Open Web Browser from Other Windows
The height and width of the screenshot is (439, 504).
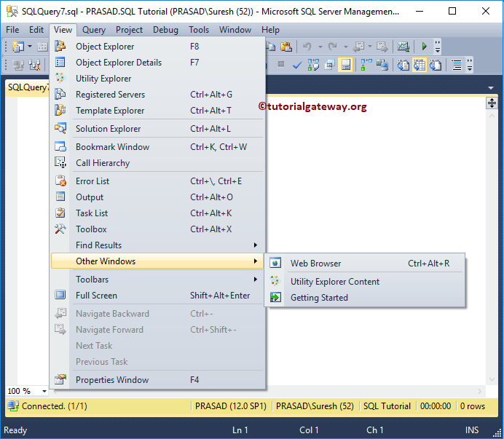coord(365,264)
